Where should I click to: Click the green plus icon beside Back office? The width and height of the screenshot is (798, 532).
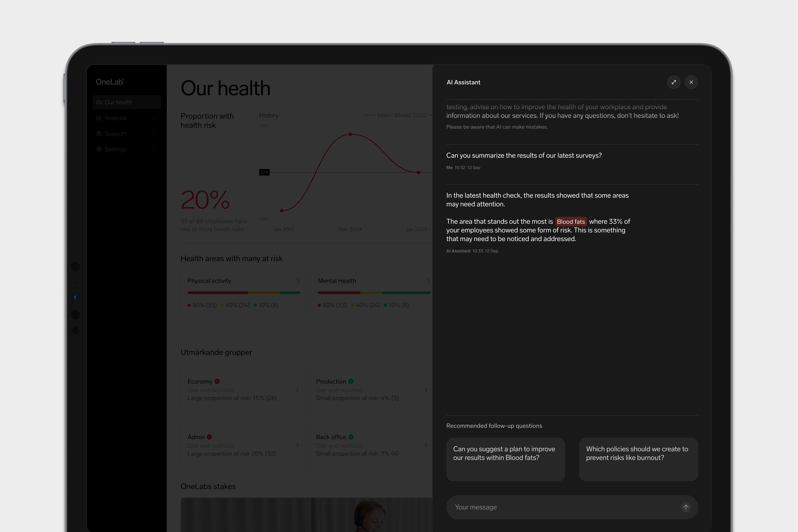point(351,437)
